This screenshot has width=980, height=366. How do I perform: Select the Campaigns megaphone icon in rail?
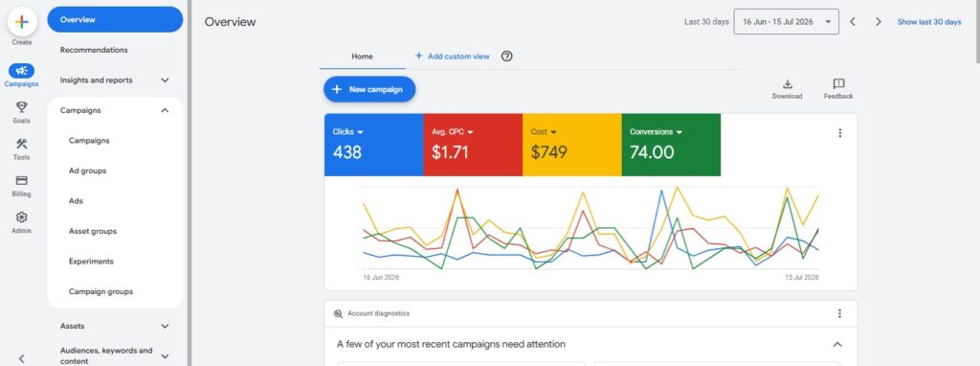click(x=22, y=71)
